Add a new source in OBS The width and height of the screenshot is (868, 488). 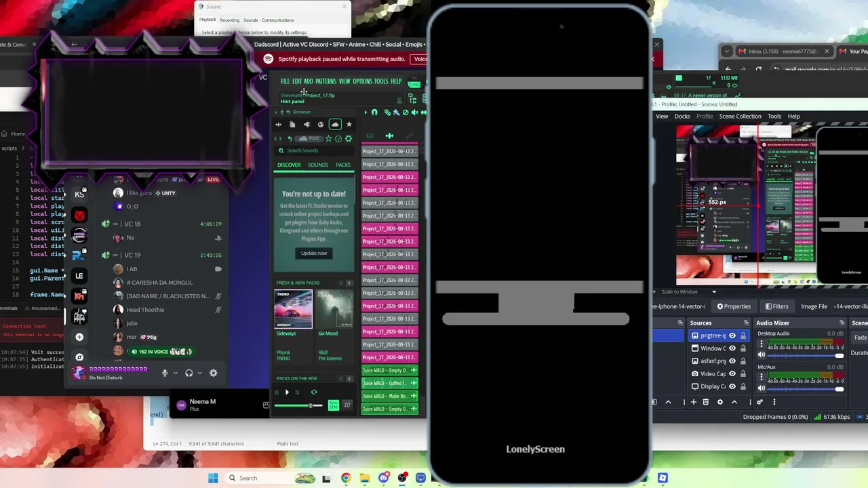click(x=693, y=402)
